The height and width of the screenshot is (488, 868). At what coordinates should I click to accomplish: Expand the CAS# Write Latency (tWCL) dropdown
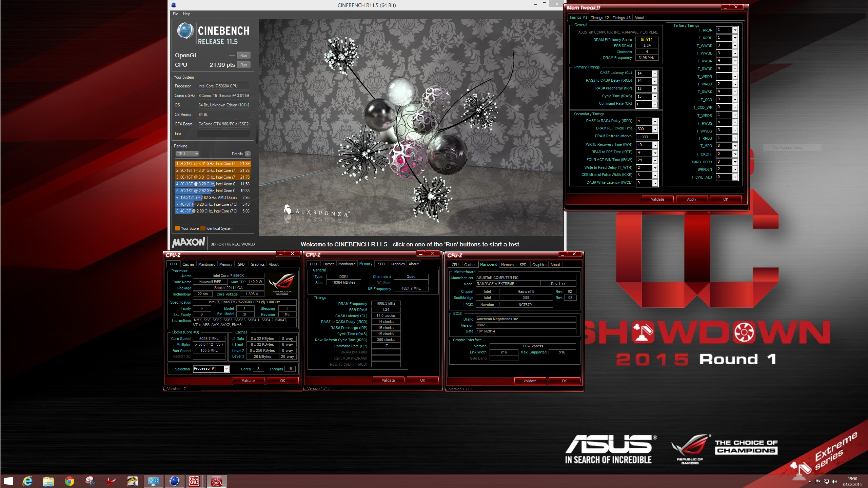655,183
